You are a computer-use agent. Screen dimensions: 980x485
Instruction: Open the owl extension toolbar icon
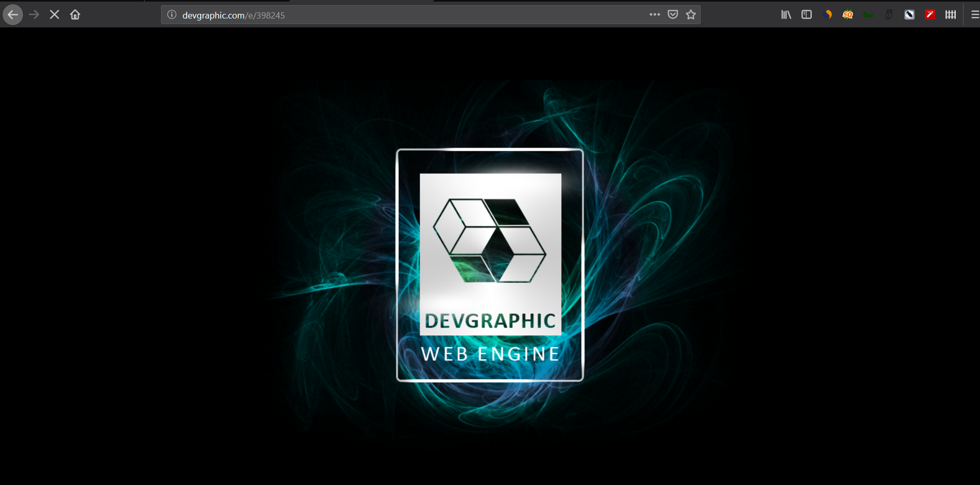pyautogui.click(x=888, y=14)
